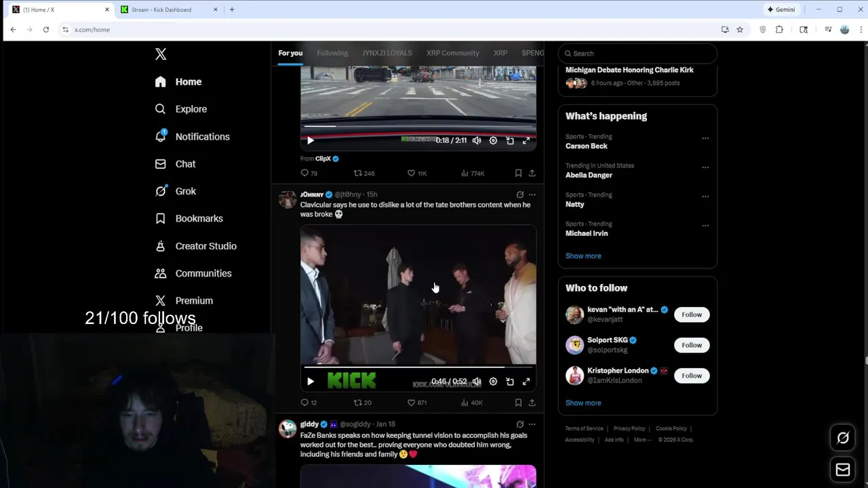Viewport: 868px width, 488px height.
Task: Open Grok in the sidebar
Action: 175,191
